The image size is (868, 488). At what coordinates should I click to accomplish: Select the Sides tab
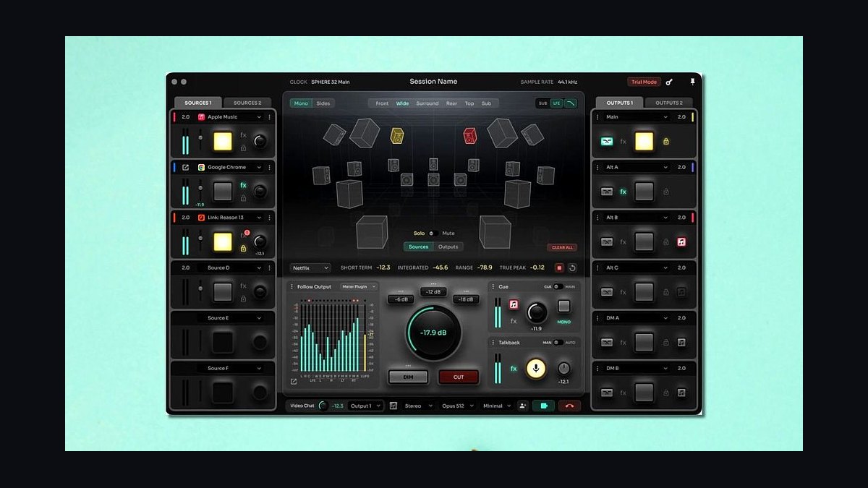[x=323, y=103]
